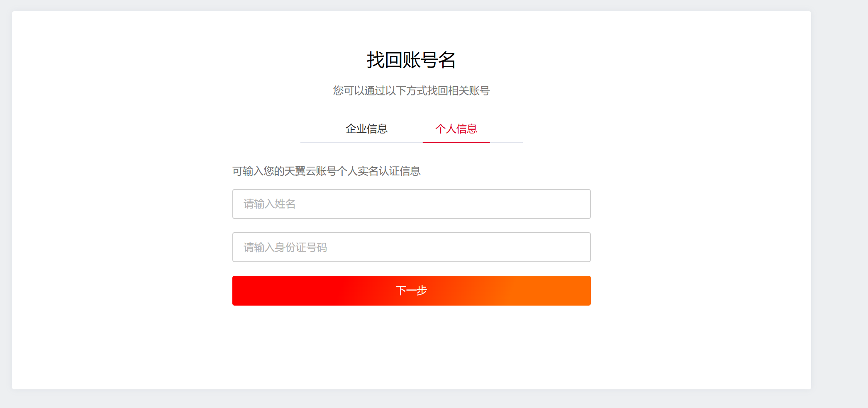Proceed with the red-orange next step button

click(411, 291)
